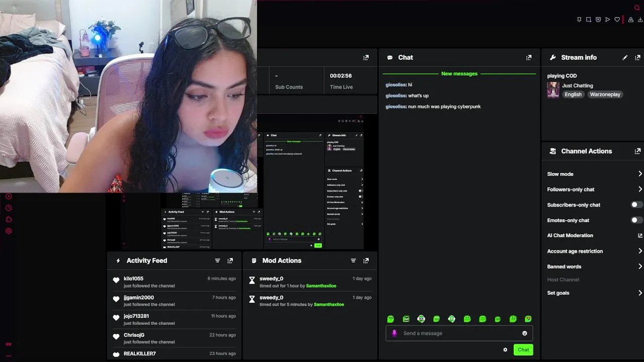
Task: Open jojo713281 in the Activity Feed
Action: point(136,316)
